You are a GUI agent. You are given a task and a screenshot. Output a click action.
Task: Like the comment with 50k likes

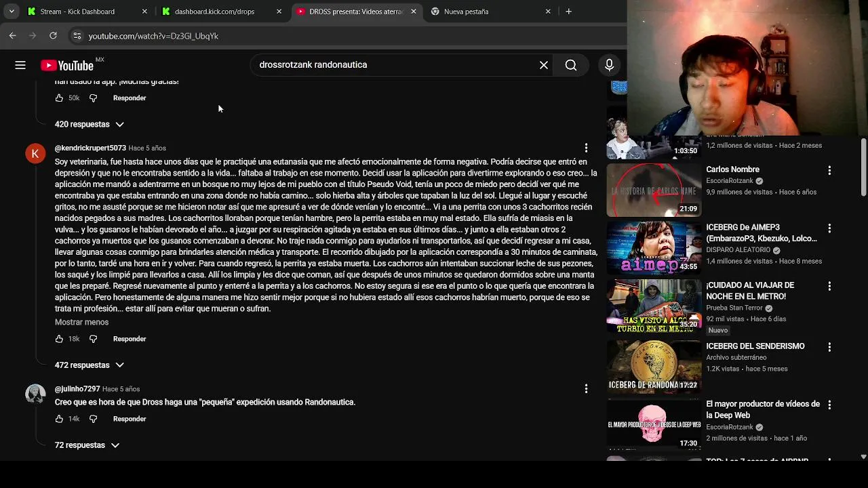(59, 98)
